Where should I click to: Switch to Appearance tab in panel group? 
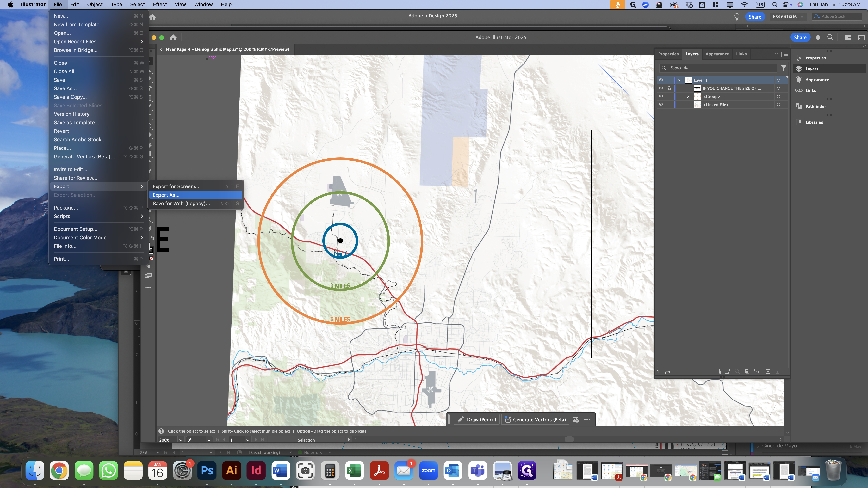717,54
